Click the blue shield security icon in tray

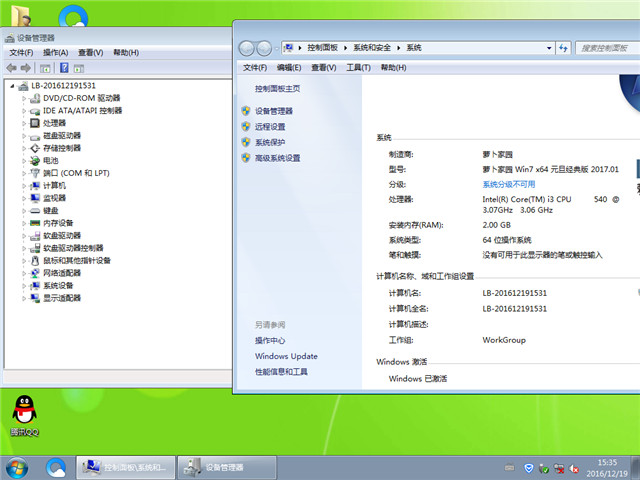tap(529, 468)
